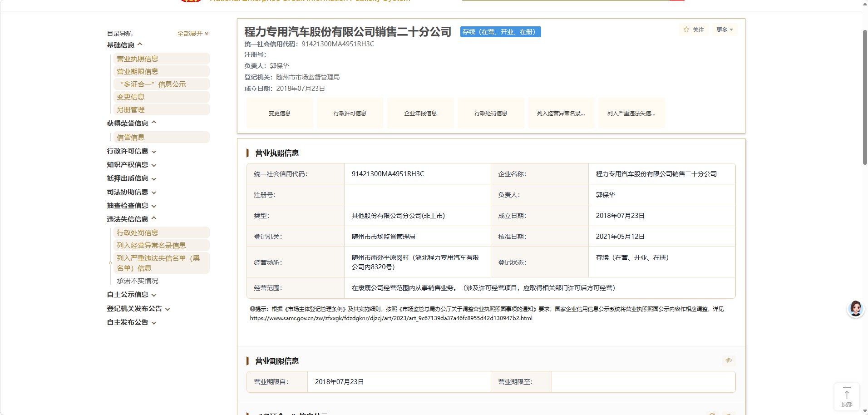The width and height of the screenshot is (868, 415).
Task: Expand the 司法协助信息 section
Action: 132,192
